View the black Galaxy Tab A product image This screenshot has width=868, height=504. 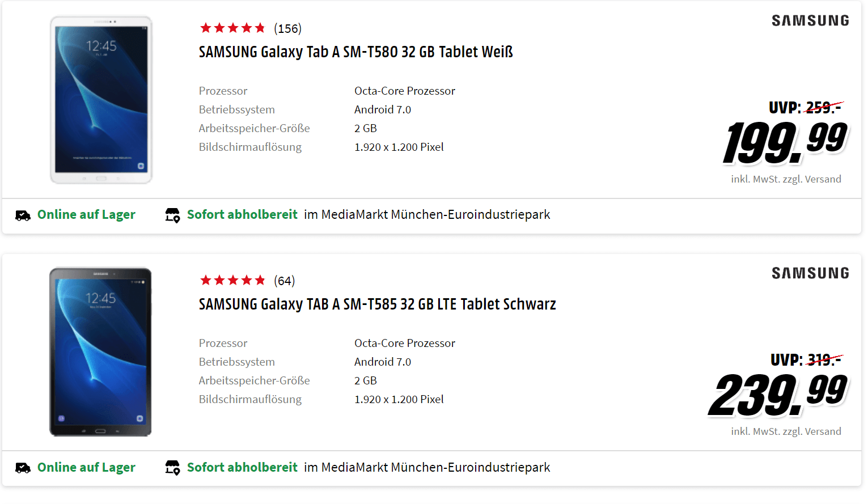pos(100,352)
